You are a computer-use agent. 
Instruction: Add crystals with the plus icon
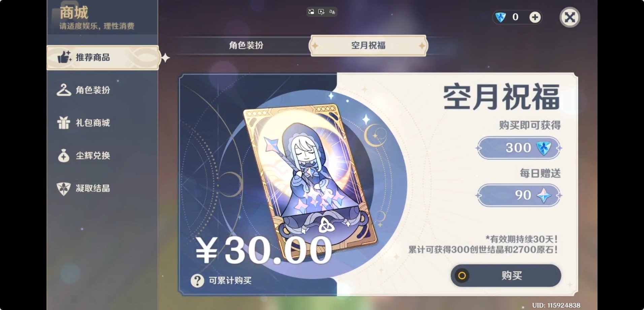pos(535,17)
